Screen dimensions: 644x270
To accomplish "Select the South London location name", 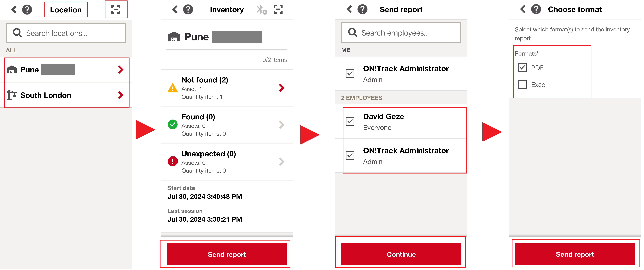I will click(x=46, y=95).
